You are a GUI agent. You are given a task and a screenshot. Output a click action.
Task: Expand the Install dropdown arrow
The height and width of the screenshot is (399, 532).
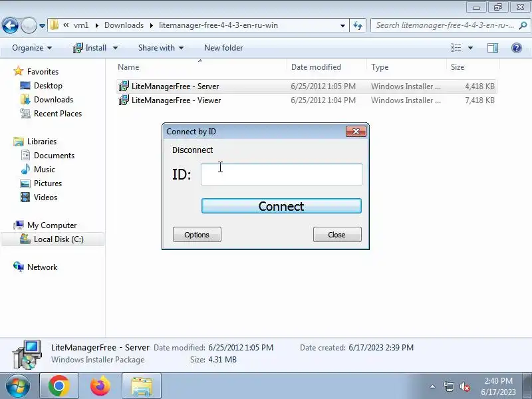(x=115, y=48)
